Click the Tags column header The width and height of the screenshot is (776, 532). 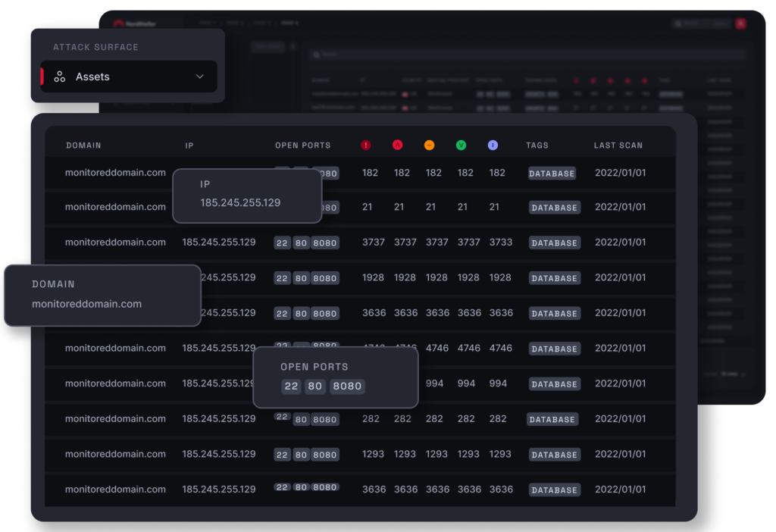537,146
